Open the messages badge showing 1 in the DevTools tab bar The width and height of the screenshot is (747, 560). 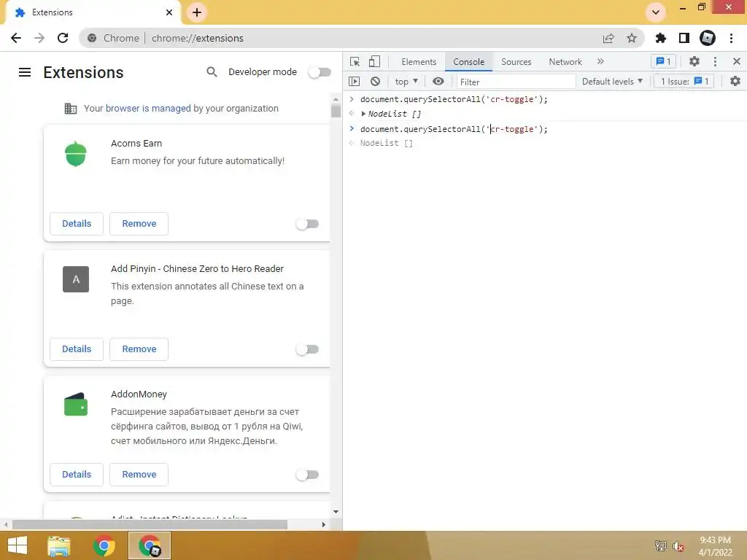663,61
